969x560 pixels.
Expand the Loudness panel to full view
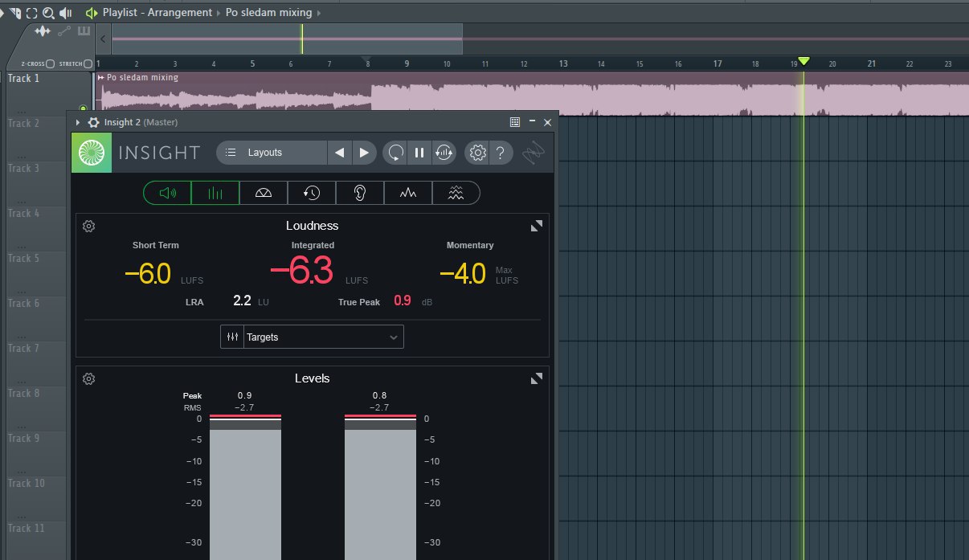click(537, 226)
